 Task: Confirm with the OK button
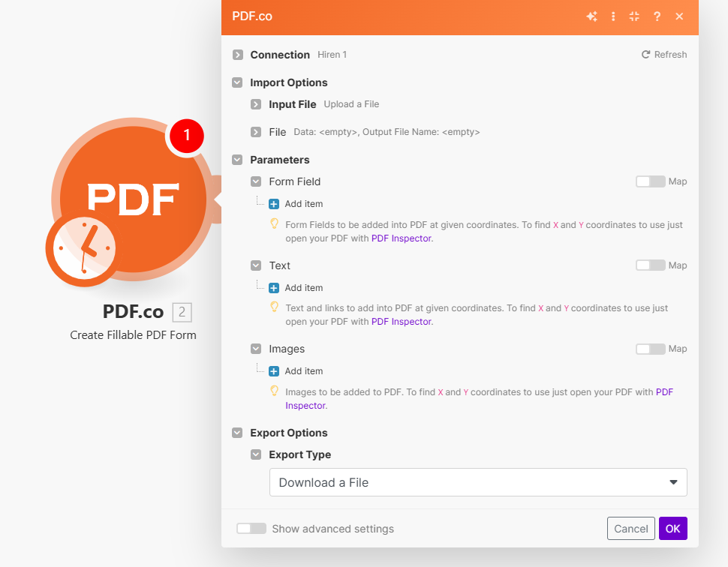click(x=672, y=529)
